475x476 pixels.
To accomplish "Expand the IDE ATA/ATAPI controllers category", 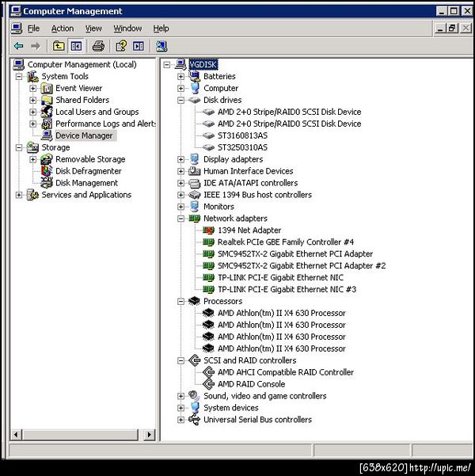I will click(180, 183).
